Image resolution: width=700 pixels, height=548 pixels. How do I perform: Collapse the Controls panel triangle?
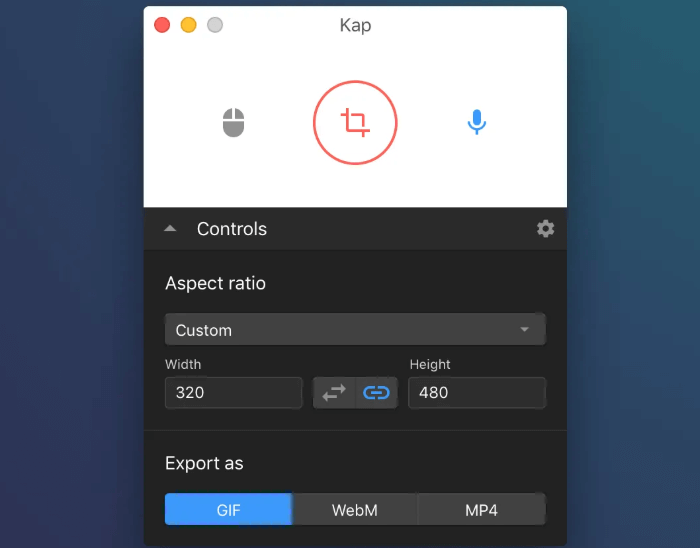pyautogui.click(x=170, y=229)
